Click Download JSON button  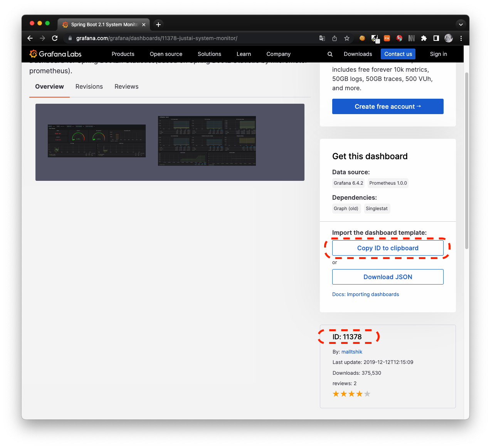pyautogui.click(x=388, y=277)
